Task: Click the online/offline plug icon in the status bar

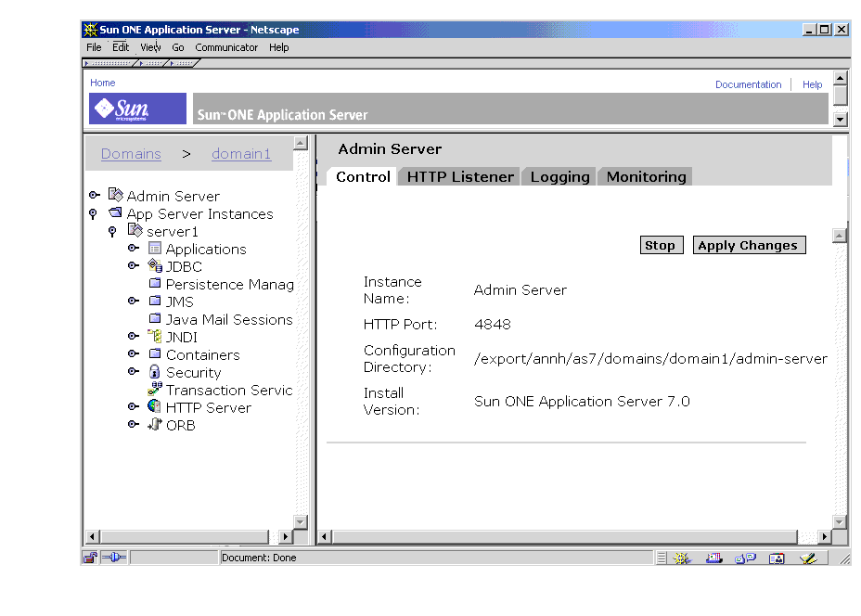Action: (x=114, y=558)
